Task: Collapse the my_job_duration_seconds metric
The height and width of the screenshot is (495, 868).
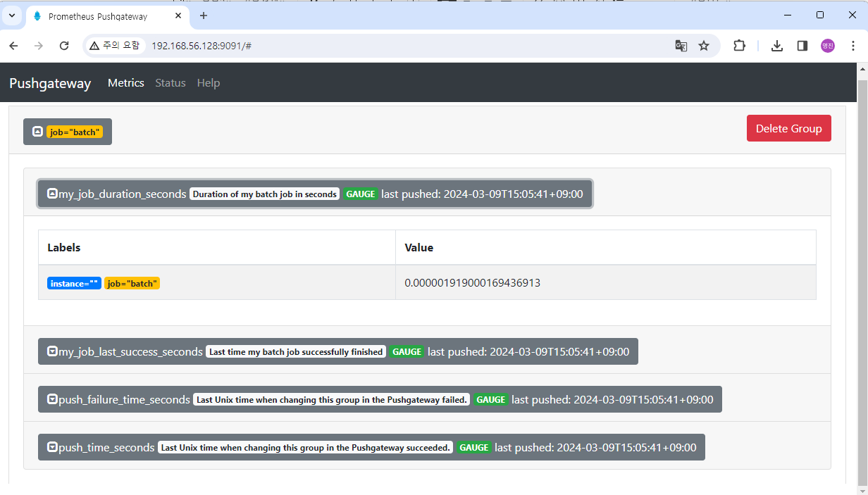Action: (x=315, y=194)
